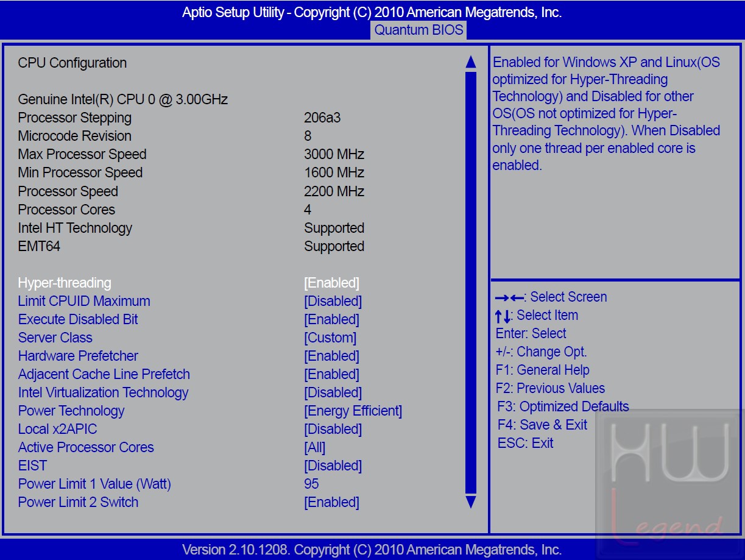Select the Limit CPUID Maximum setting label
Screen dimensions: 745x560
pos(84,301)
